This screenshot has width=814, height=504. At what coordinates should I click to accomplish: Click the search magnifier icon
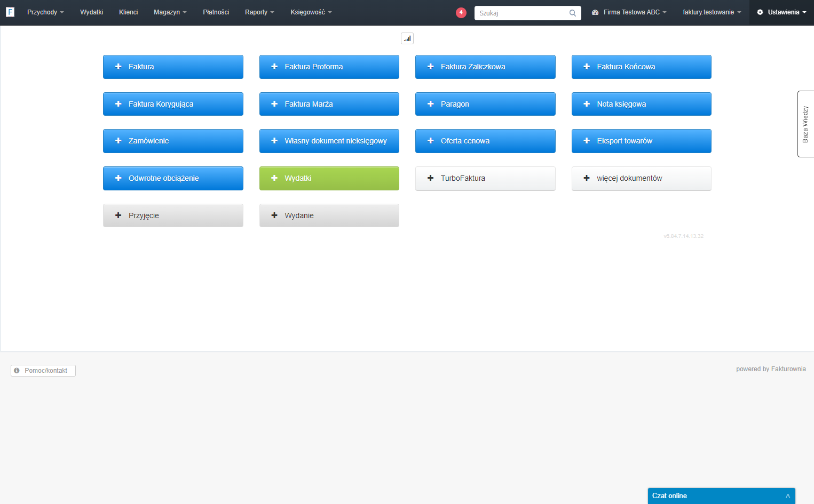point(573,13)
